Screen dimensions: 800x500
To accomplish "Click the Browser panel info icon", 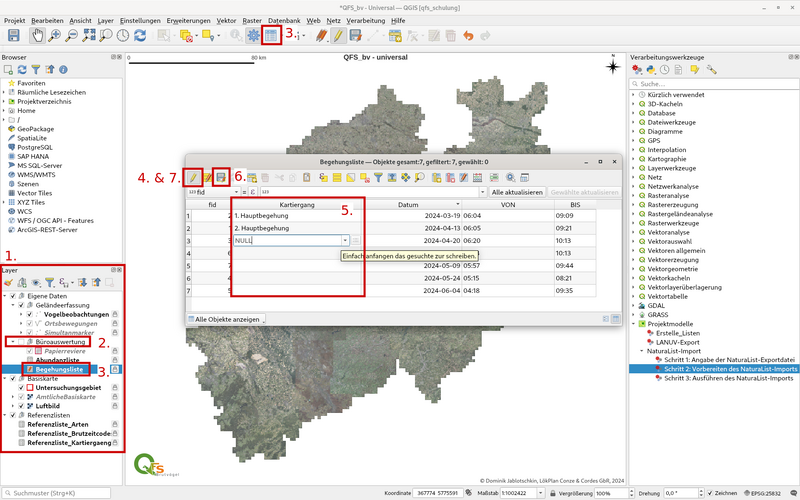I will pyautogui.click(x=63, y=69).
